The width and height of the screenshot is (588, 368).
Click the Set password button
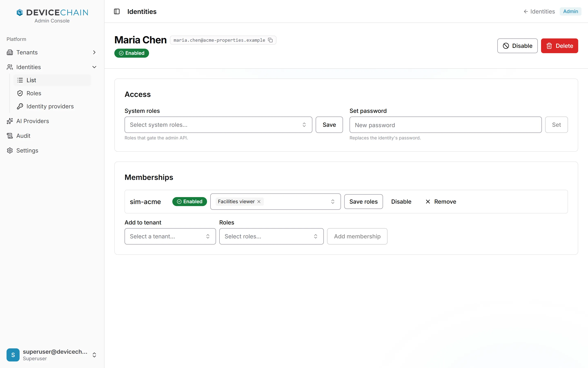pos(556,125)
